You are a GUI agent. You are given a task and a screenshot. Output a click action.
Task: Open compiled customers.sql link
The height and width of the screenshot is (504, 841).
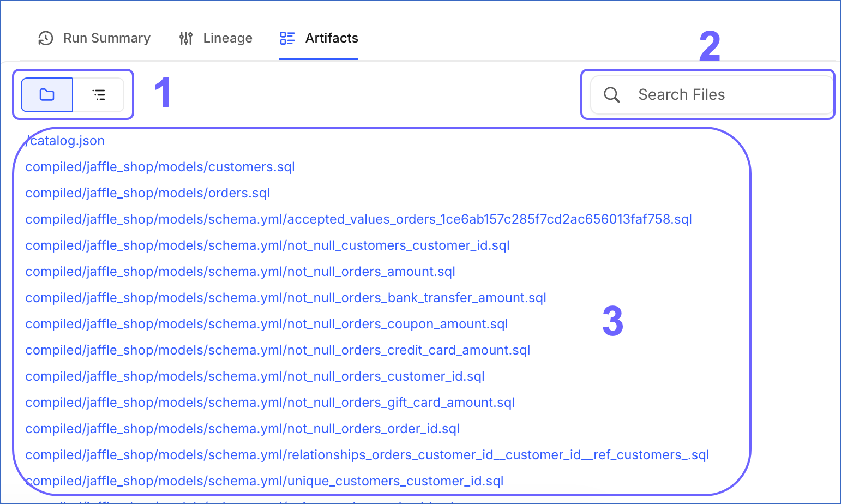(x=160, y=167)
